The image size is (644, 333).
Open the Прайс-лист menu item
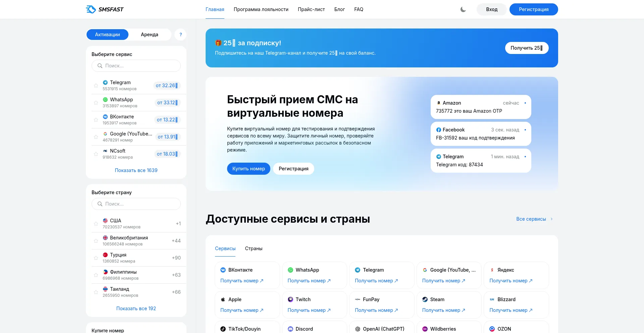click(x=311, y=9)
